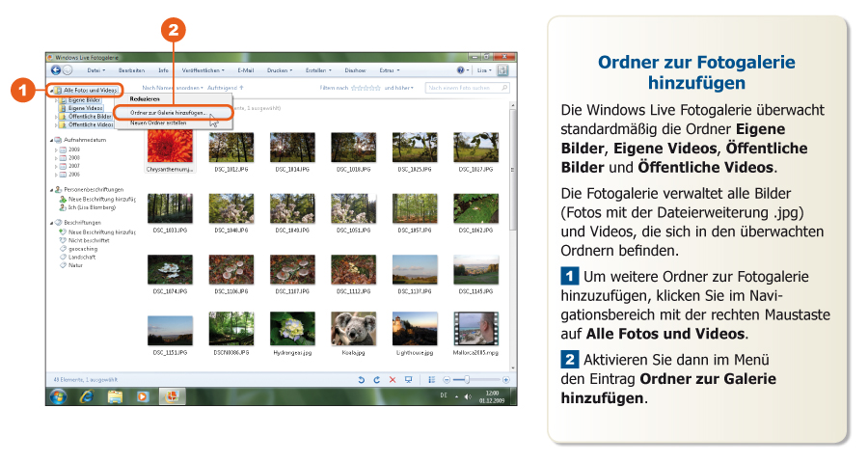Collapse the Aufnahmedatum tree section
Viewport: 868px width, 463px height.
pos(51,141)
